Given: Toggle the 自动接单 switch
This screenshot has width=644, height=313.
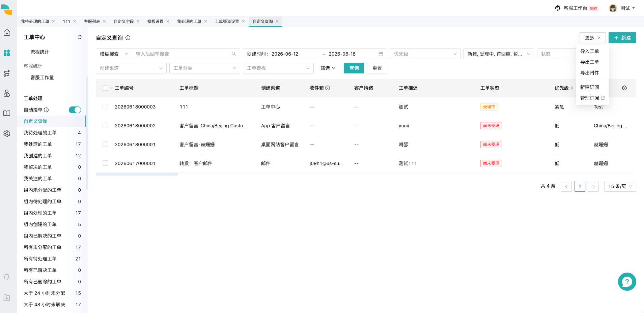Looking at the screenshot, I should click(x=75, y=110).
